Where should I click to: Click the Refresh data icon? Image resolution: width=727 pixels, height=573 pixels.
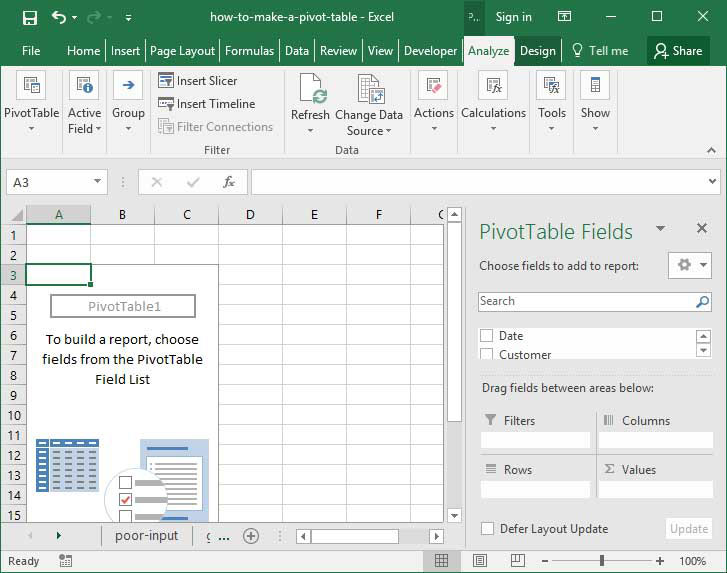[311, 88]
